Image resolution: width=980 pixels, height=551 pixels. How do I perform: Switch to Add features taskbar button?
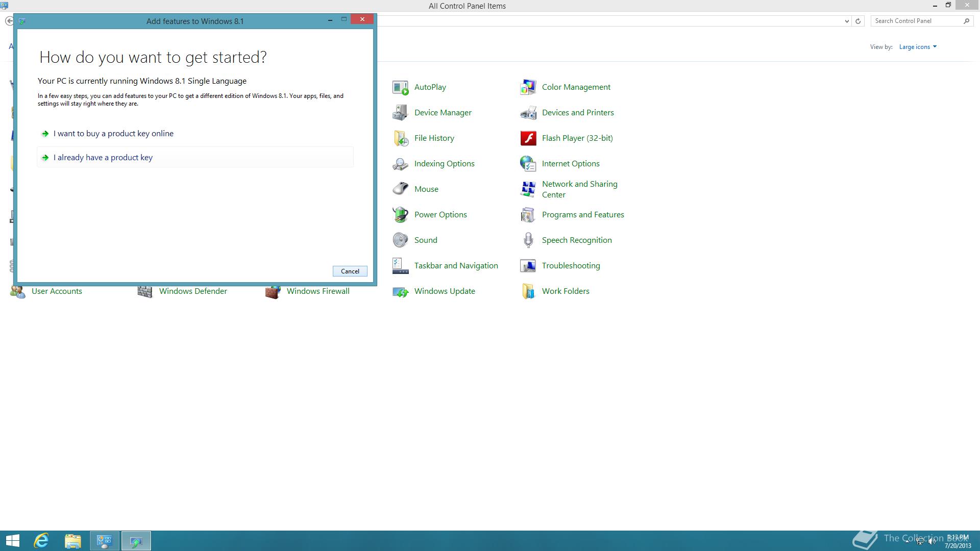pyautogui.click(x=136, y=541)
